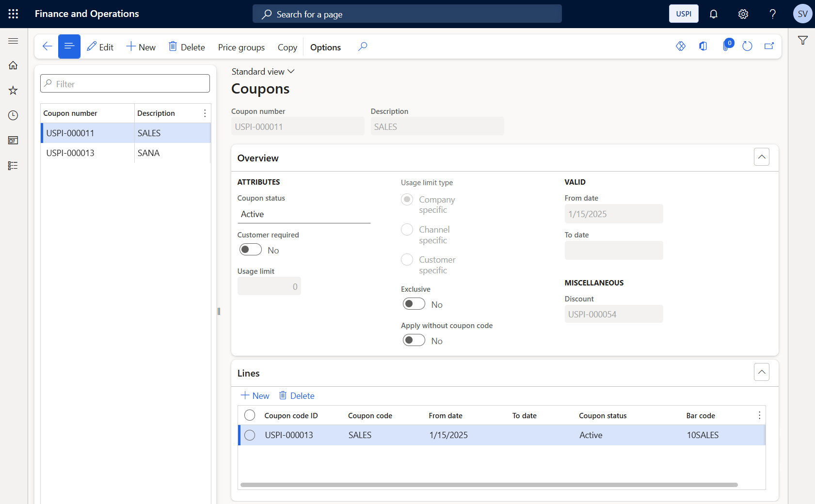Viewport: 815px width, 504px height.
Task: Collapse the Overview section
Action: (x=762, y=157)
